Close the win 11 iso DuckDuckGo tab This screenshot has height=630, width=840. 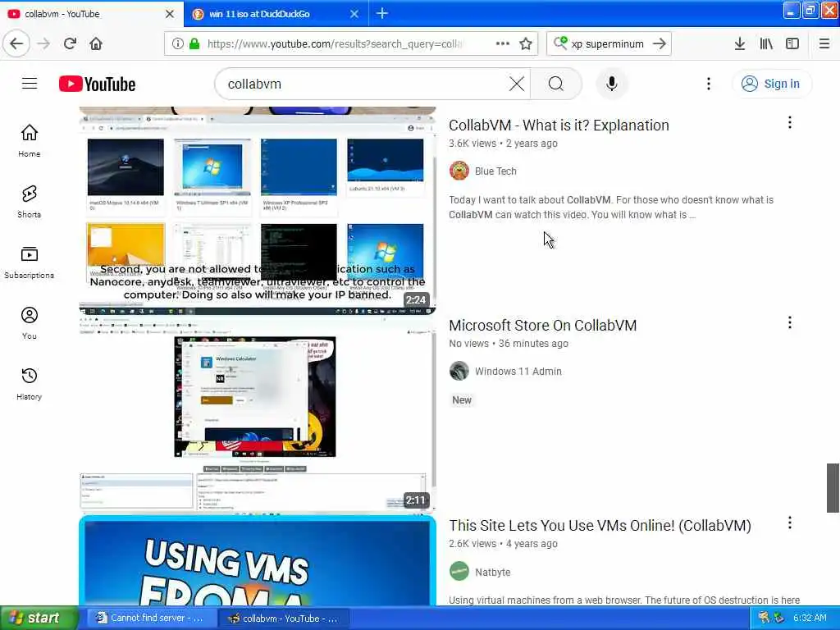[354, 14]
